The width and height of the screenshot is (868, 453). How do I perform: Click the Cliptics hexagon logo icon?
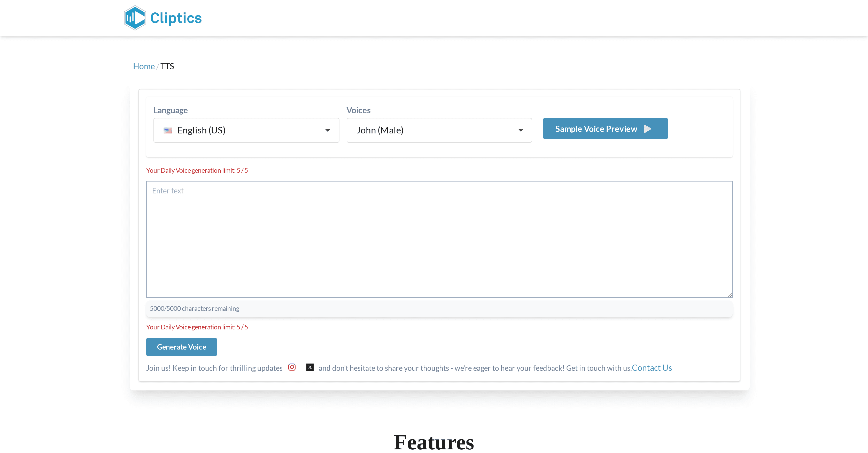[134, 18]
